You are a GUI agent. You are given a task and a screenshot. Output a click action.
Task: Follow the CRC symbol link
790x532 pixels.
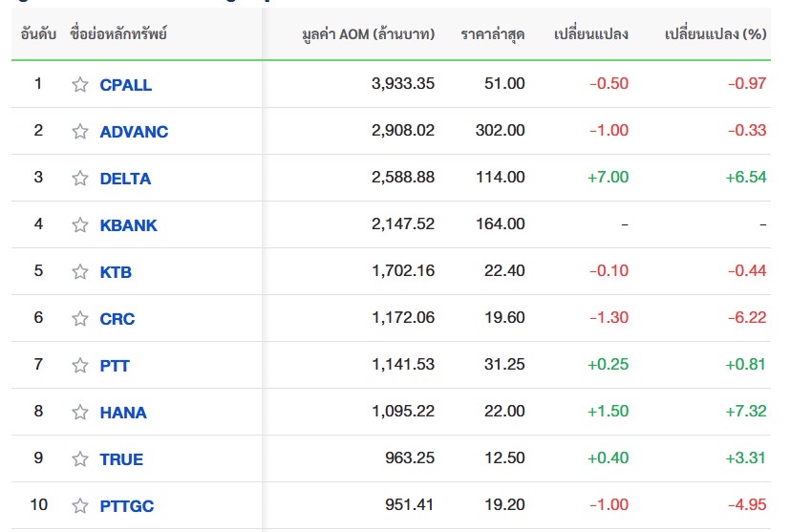pos(117,319)
